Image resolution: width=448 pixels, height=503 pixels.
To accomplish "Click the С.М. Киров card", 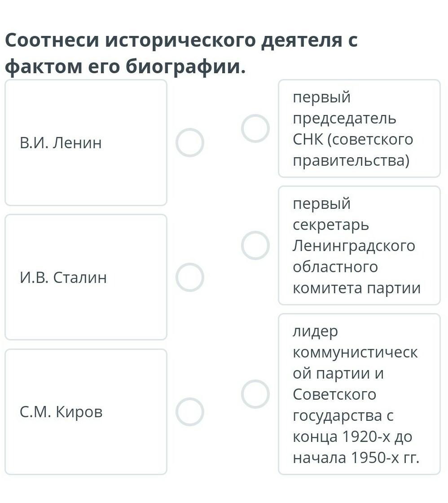I will click(86, 411).
